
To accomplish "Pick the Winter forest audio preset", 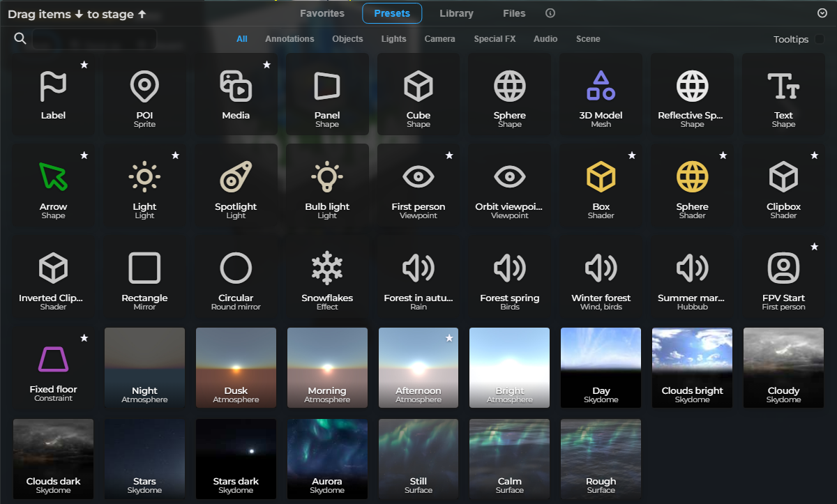I will [601, 277].
